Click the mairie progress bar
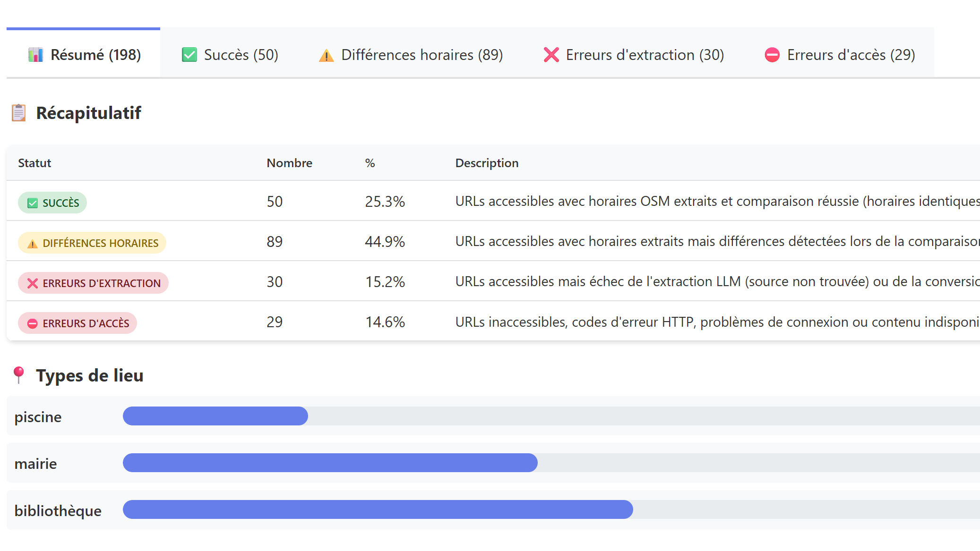980x551 pixels. tap(551, 463)
